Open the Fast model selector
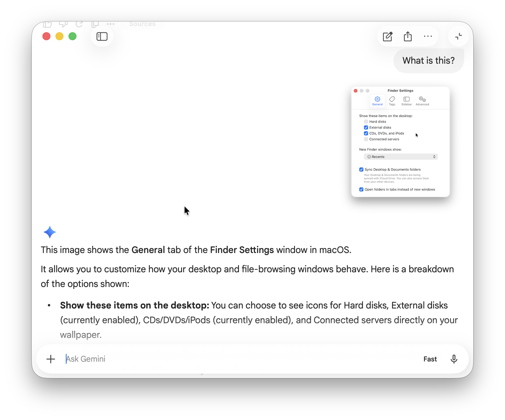Viewport: 505px width, 420px height. point(430,359)
